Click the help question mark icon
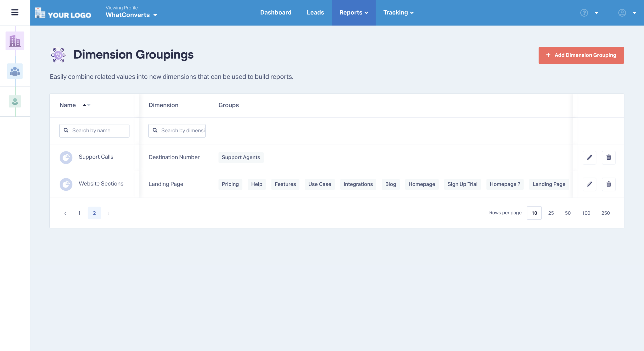 [584, 13]
